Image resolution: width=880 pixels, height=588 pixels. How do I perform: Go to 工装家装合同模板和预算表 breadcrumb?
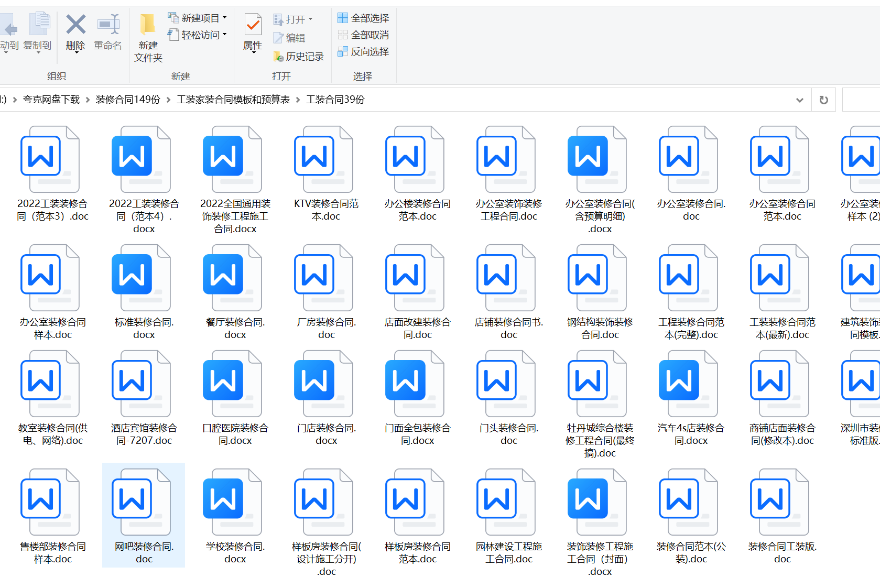click(233, 100)
